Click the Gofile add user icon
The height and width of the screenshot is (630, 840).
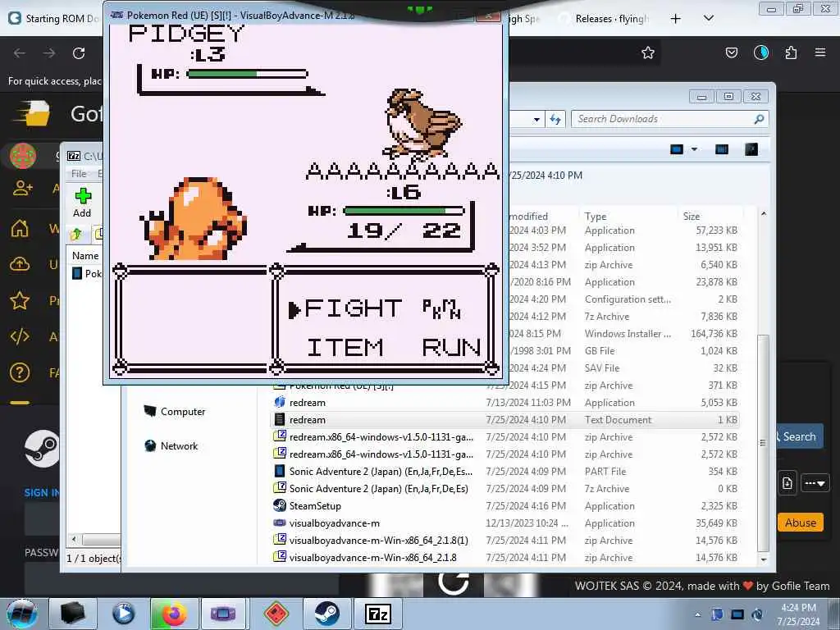(23, 188)
